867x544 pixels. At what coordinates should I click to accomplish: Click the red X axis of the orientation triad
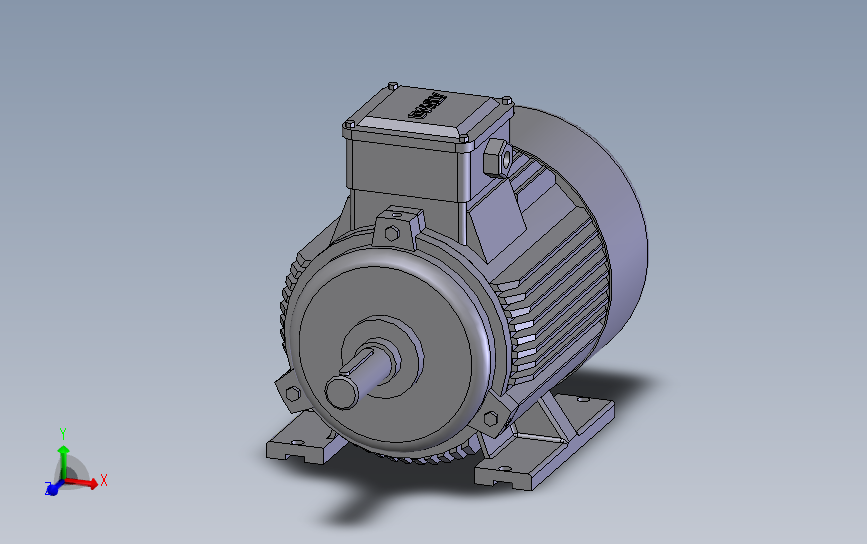(82, 483)
